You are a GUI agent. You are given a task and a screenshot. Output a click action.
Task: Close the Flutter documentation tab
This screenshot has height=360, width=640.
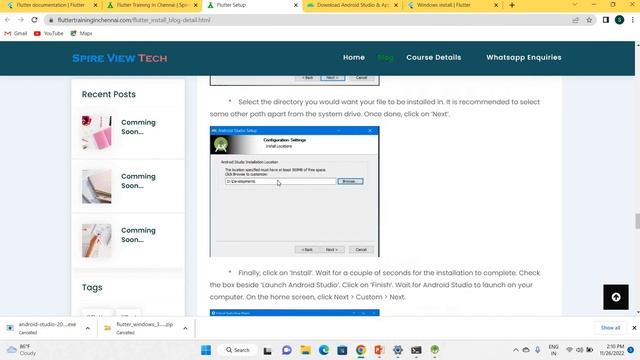tap(96, 5)
